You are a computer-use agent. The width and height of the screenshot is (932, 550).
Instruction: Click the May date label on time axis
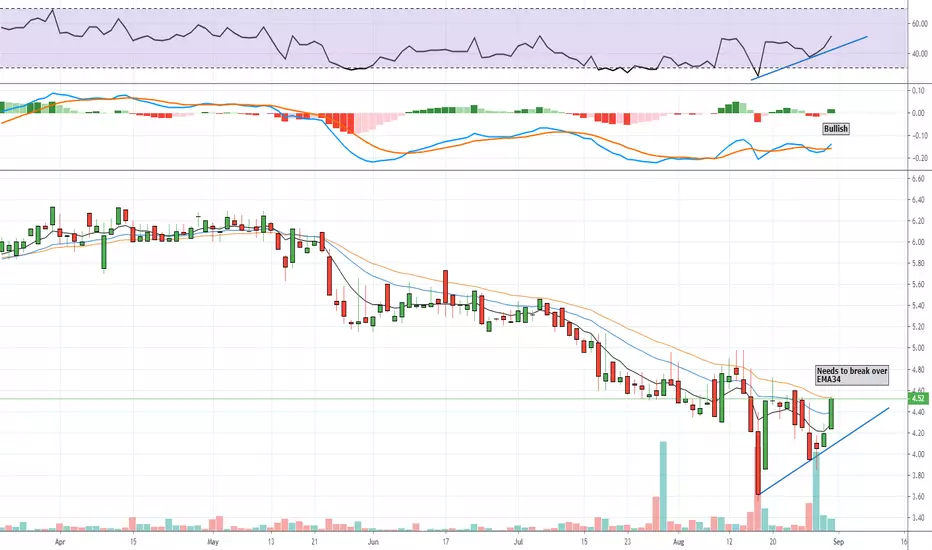pyautogui.click(x=213, y=542)
